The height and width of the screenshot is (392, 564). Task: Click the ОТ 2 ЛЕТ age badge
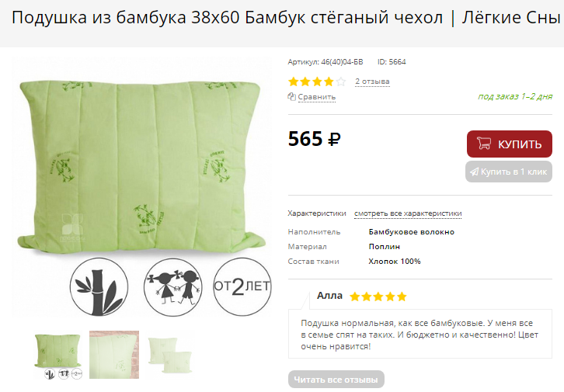pyautogui.click(x=242, y=287)
